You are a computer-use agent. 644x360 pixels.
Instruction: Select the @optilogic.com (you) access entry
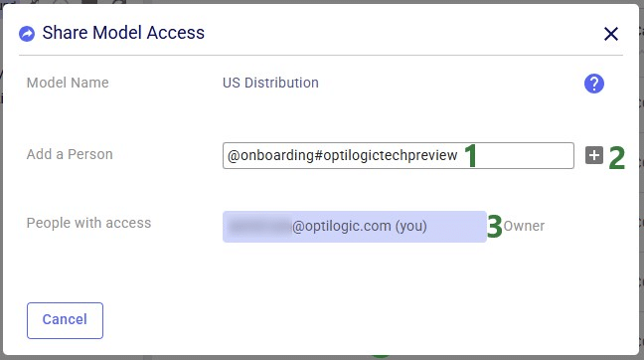coord(355,227)
